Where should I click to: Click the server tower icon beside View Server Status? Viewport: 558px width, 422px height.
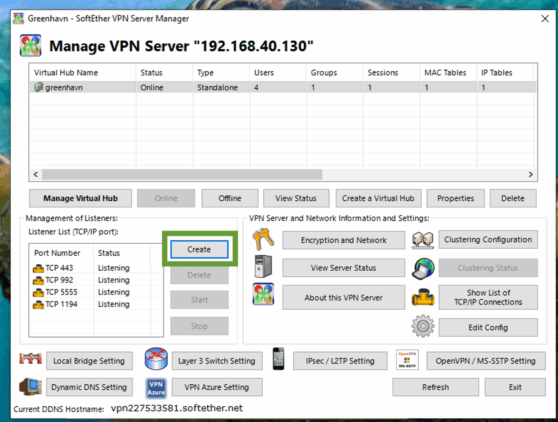coord(263,267)
